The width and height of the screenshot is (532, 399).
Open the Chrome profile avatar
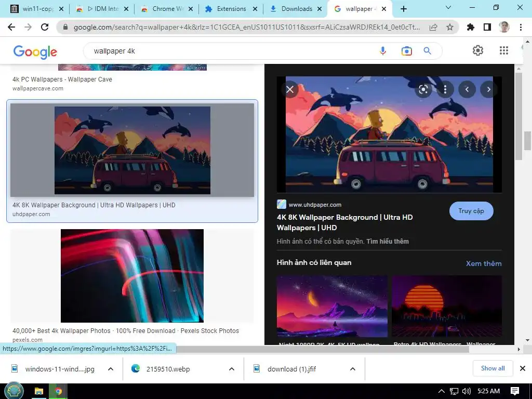(x=504, y=27)
